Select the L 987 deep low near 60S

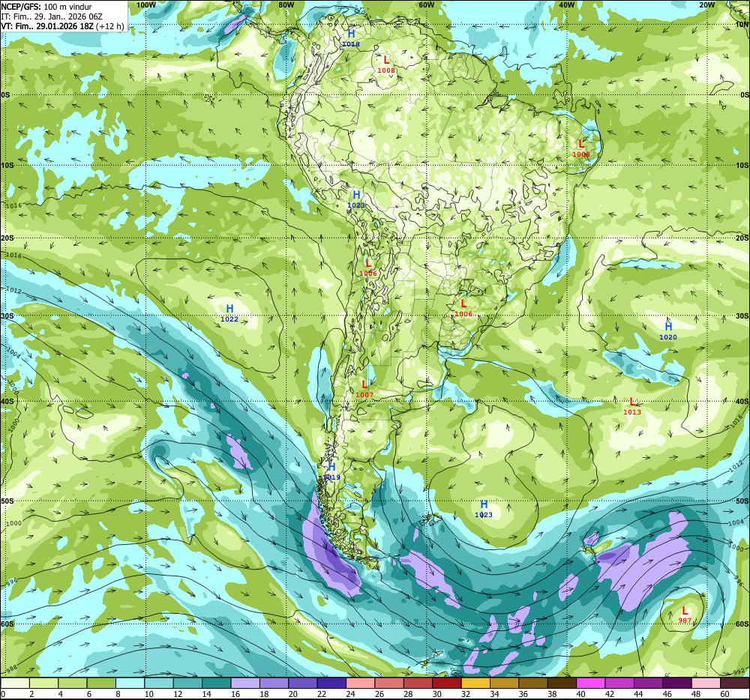685,615
